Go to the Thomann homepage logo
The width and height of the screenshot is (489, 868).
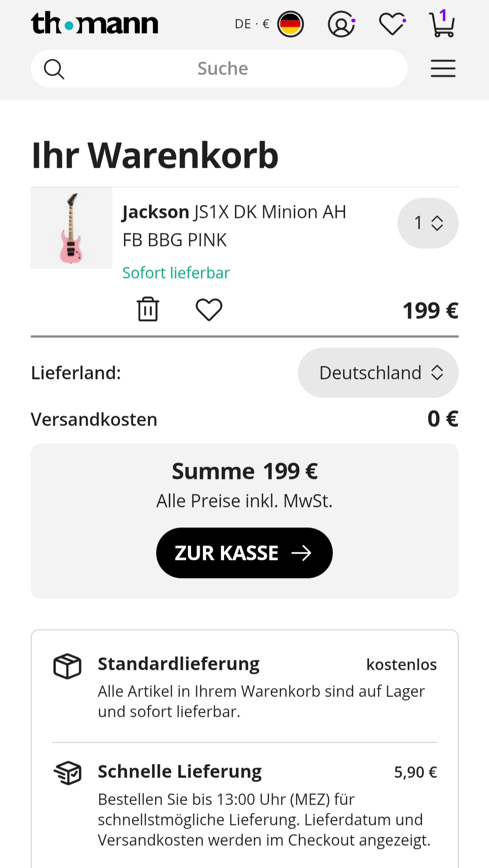point(95,24)
